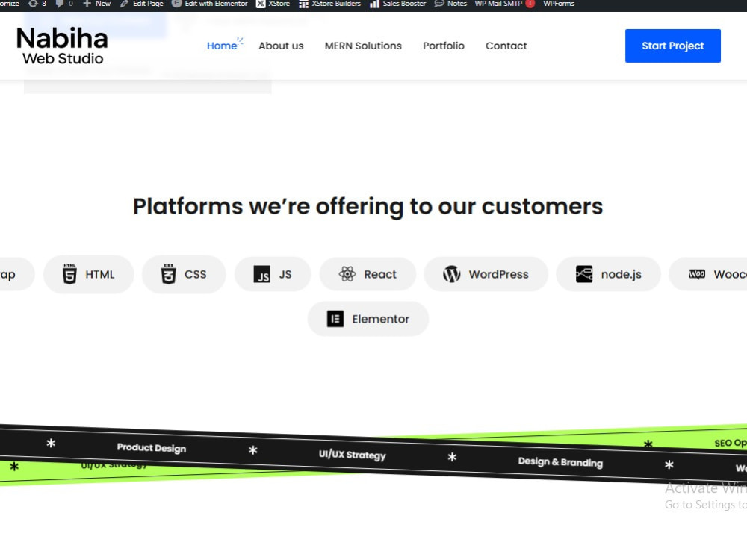Image resolution: width=747 pixels, height=560 pixels.
Task: Click the Nabiha Web Studio logo
Action: click(63, 46)
